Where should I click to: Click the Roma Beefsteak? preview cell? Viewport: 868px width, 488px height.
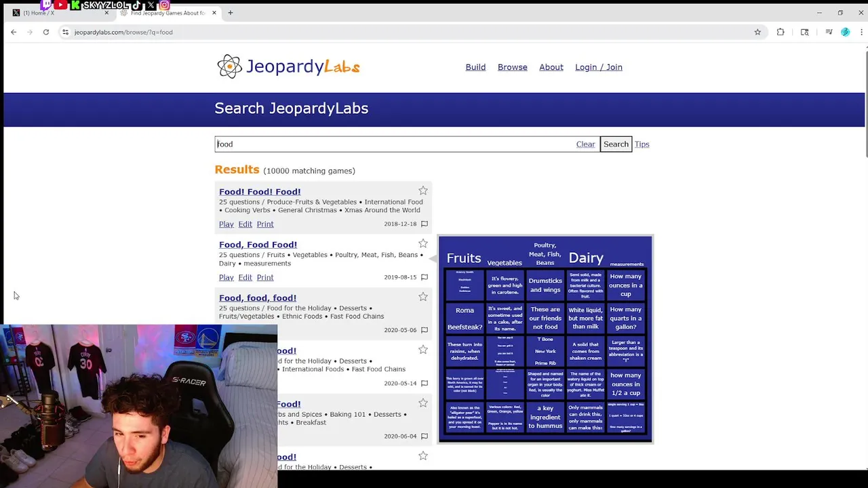pyautogui.click(x=465, y=319)
